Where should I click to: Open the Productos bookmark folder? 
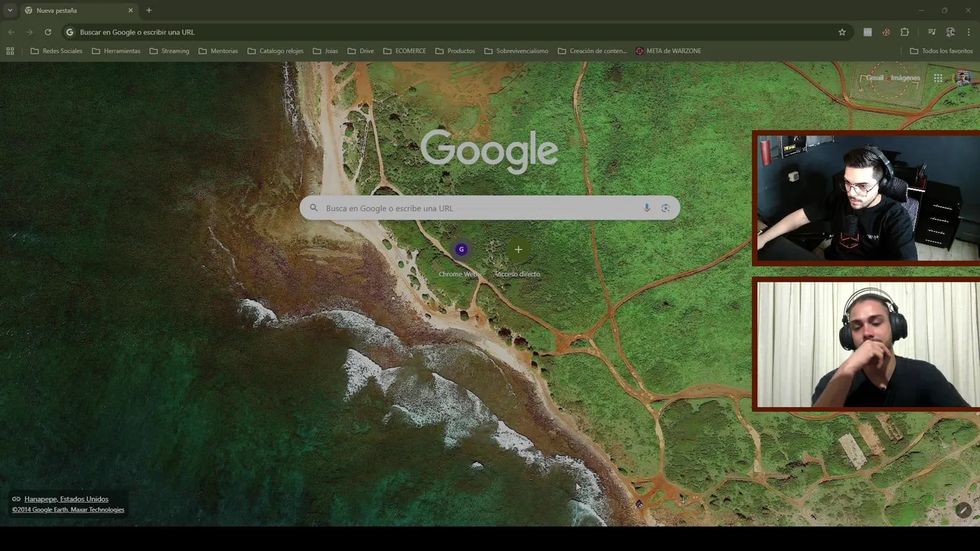point(455,51)
